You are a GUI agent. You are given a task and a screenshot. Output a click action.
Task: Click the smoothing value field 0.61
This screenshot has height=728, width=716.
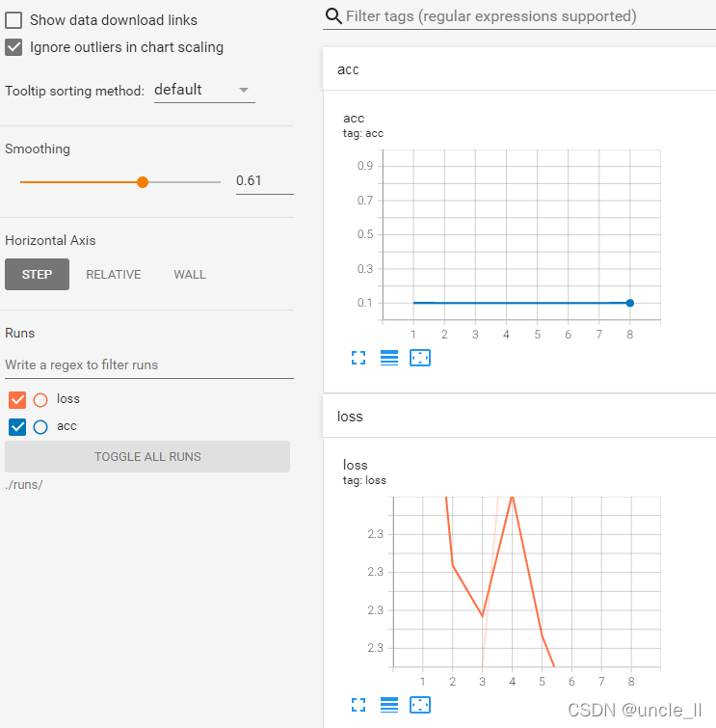(264, 181)
